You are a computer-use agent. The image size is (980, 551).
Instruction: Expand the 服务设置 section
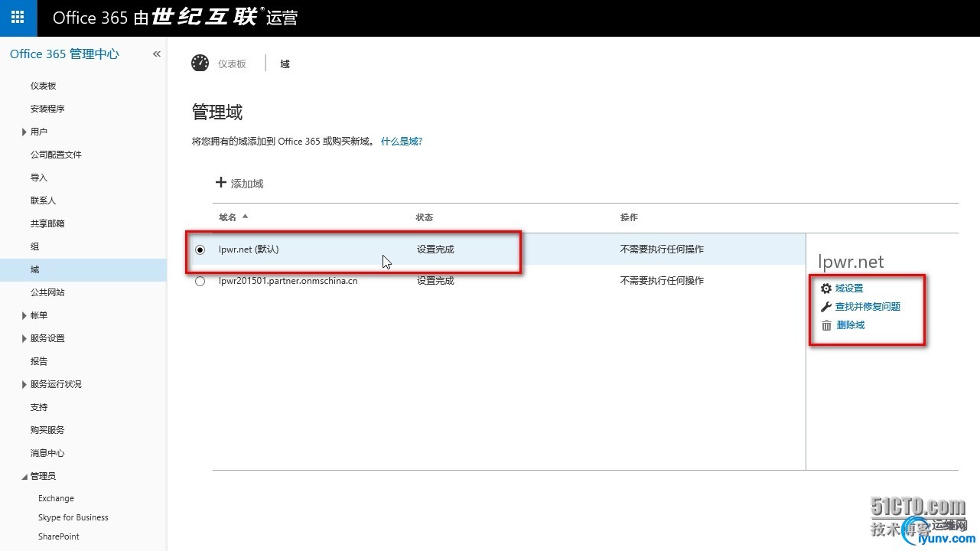(24, 338)
